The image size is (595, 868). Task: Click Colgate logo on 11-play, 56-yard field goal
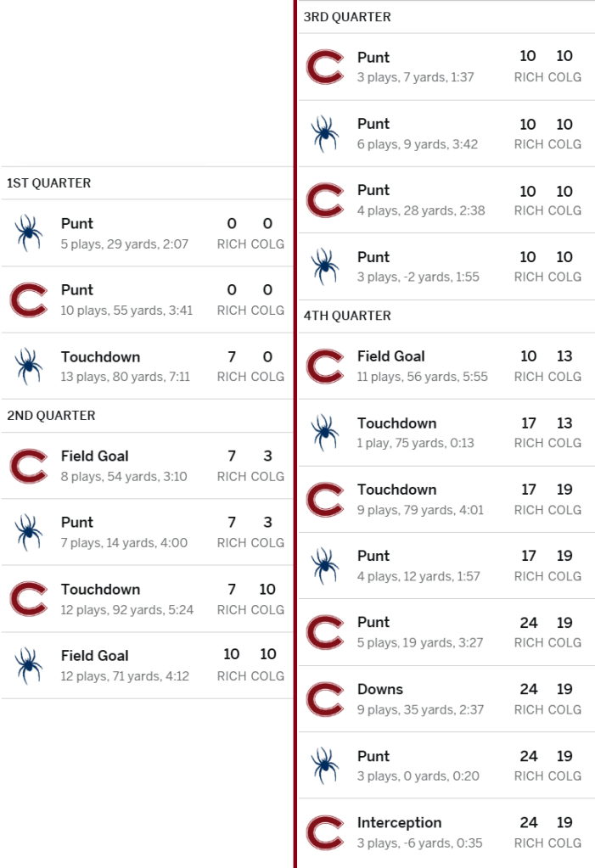[x=324, y=367]
